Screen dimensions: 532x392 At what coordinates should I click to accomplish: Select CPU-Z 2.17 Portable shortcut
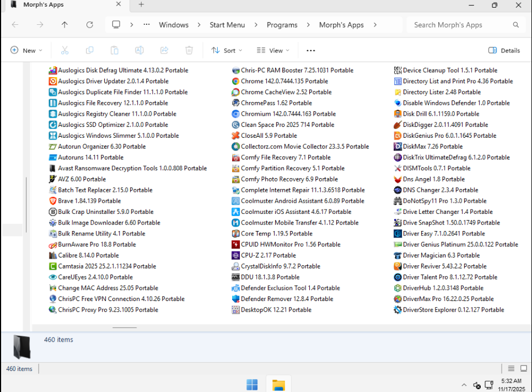click(x=268, y=255)
